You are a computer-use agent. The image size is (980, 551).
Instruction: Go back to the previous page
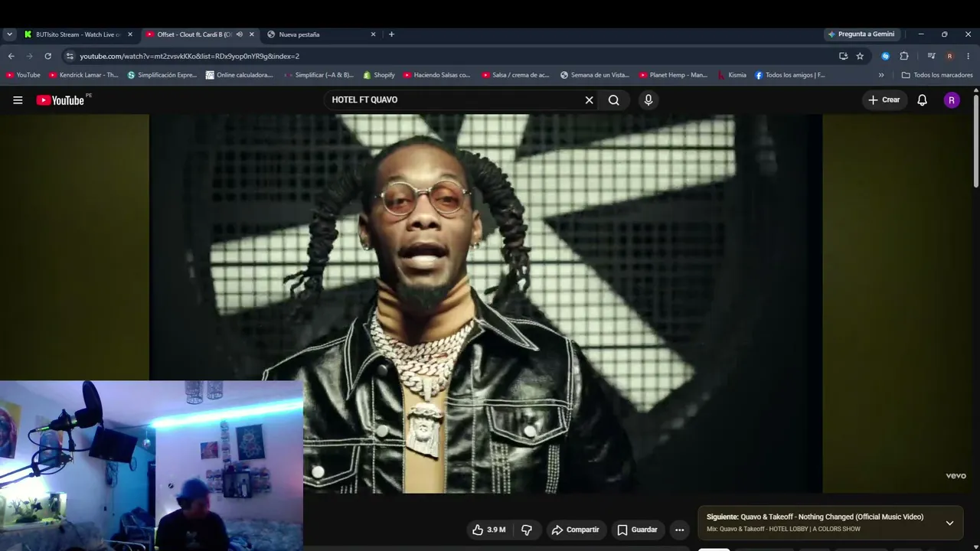pos(11,56)
